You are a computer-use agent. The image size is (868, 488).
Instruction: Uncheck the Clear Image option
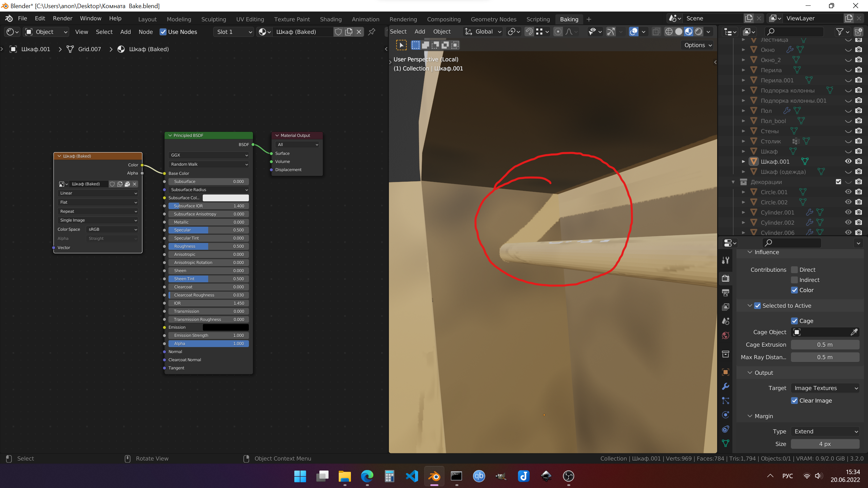794,401
